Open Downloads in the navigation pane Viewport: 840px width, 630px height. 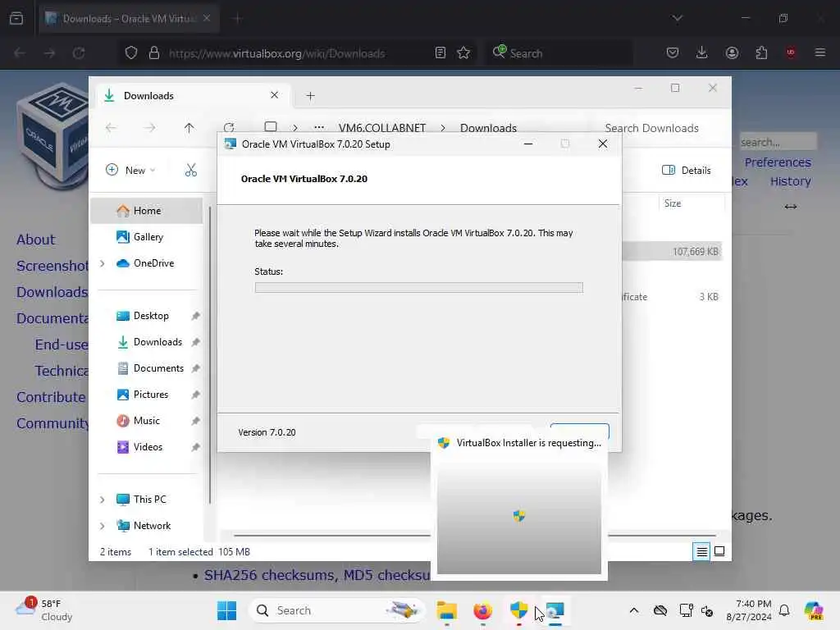pos(157,342)
